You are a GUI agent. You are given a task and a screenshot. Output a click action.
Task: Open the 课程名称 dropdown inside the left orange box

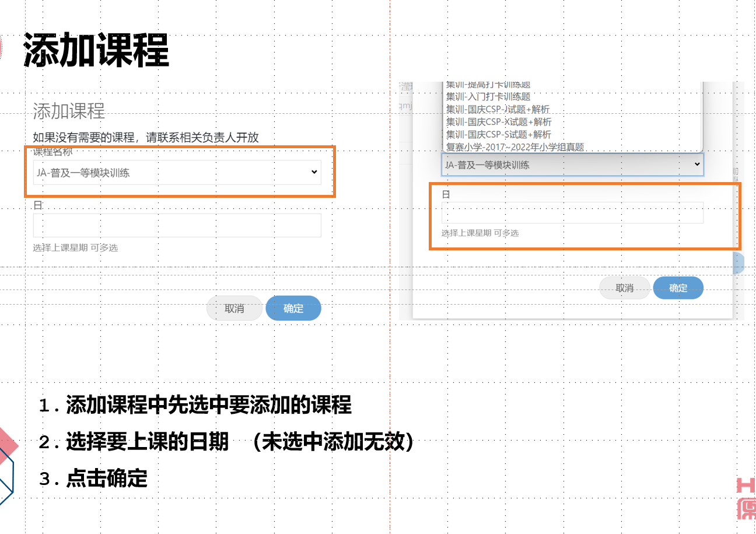177,172
